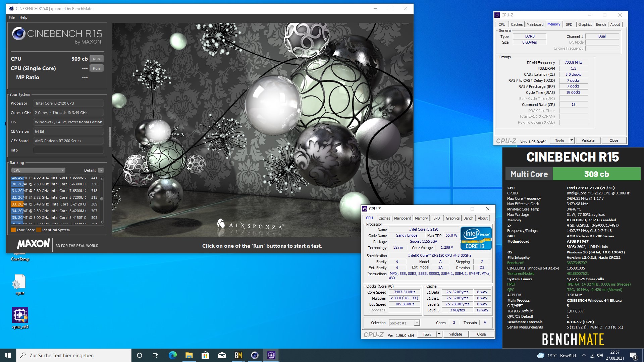Run the CPU multi-core test
The image size is (644, 362).
97,59
